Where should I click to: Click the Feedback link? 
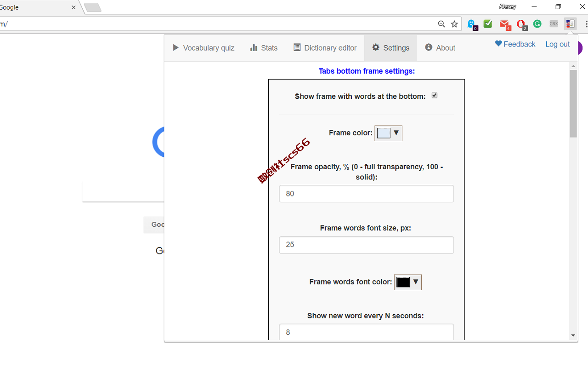[515, 44]
